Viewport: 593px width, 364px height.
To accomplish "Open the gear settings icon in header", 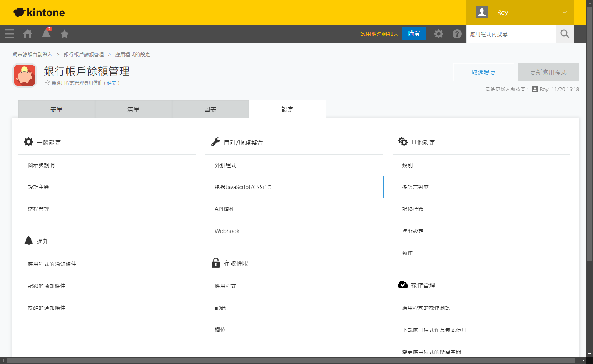I will point(439,34).
